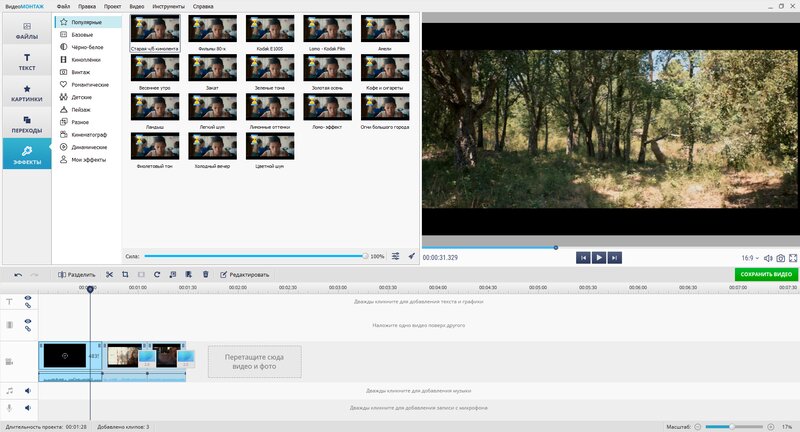
Task: Click the overlay track icon
Action: tap(9, 325)
